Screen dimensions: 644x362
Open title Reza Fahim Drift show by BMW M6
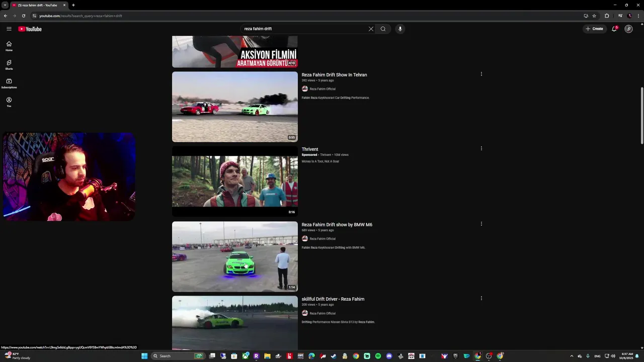(x=337, y=225)
